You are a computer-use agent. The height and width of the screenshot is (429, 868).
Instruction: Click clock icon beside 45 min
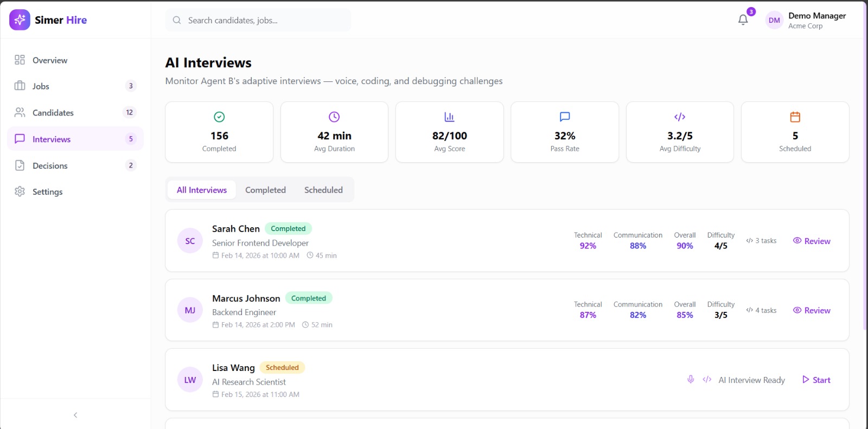click(x=310, y=255)
